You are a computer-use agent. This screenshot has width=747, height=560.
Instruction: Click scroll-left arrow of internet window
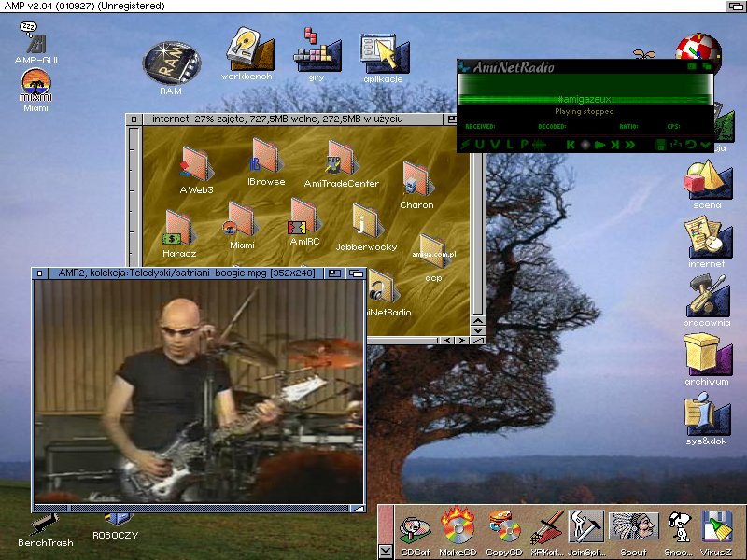tap(447, 341)
